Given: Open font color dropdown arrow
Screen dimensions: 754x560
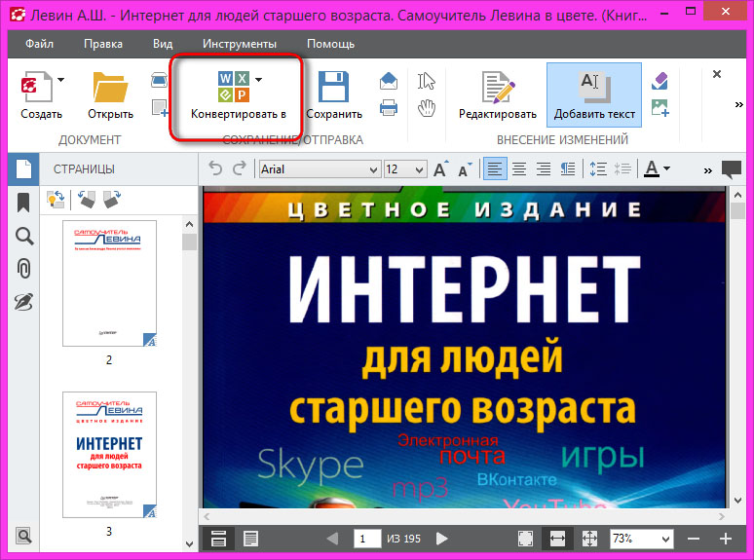Looking at the screenshot, I should coord(666,168).
